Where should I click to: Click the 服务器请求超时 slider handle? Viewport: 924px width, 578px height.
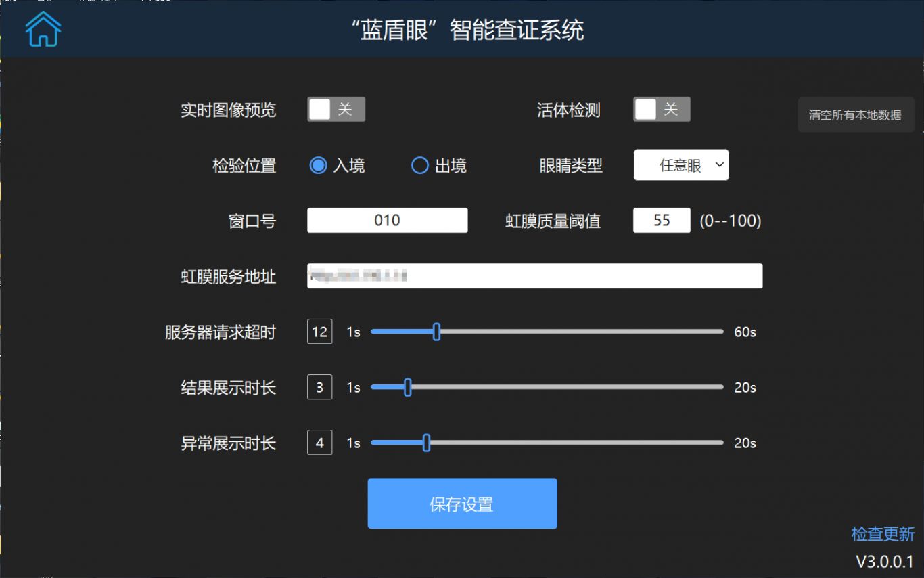tap(436, 332)
